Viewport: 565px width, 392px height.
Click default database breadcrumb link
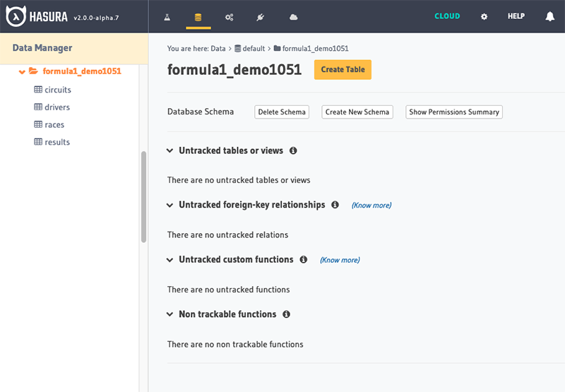254,48
